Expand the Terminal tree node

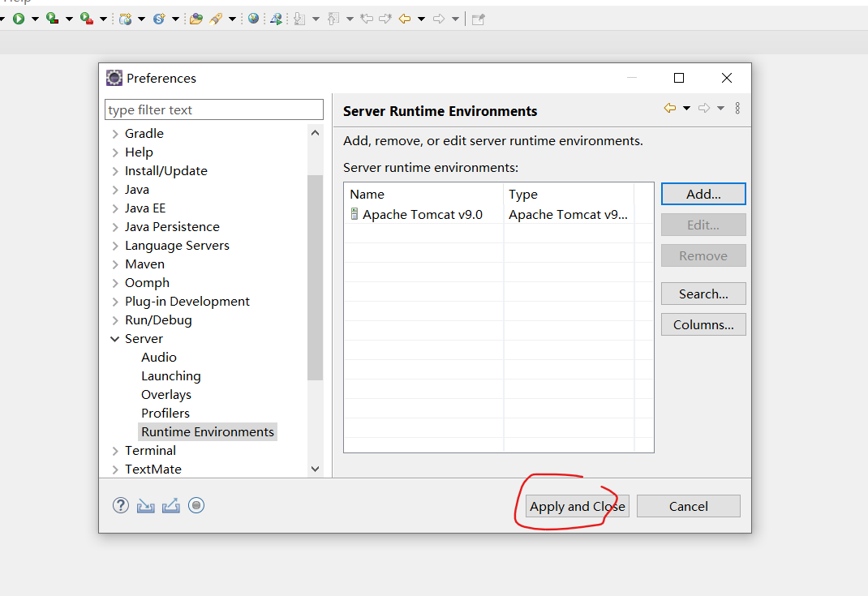115,451
